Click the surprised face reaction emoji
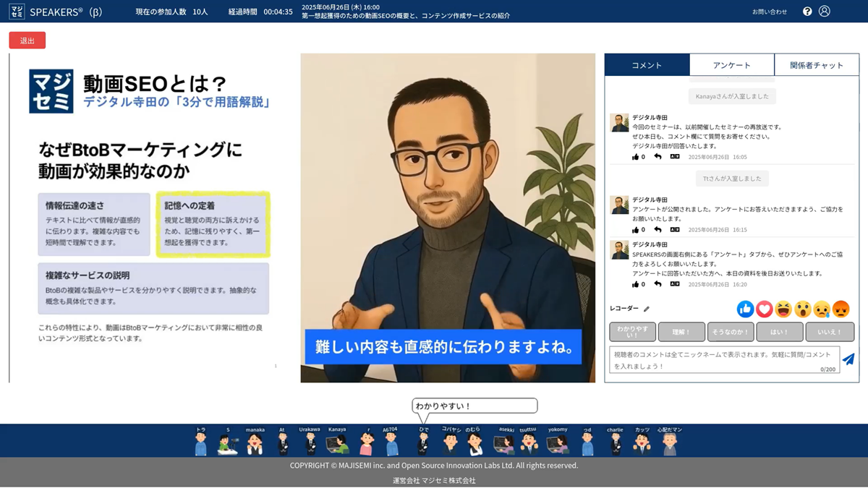The width and height of the screenshot is (868, 488). pos(802,309)
